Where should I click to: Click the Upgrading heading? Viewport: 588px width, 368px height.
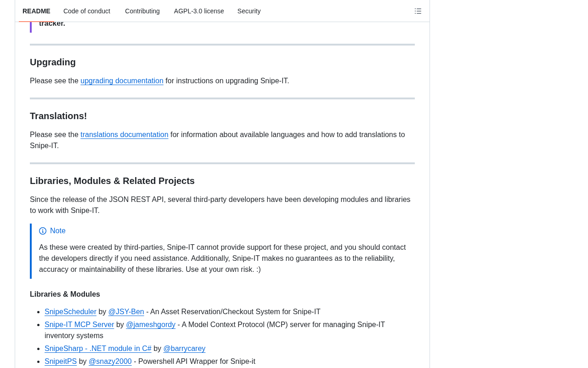coord(53,62)
